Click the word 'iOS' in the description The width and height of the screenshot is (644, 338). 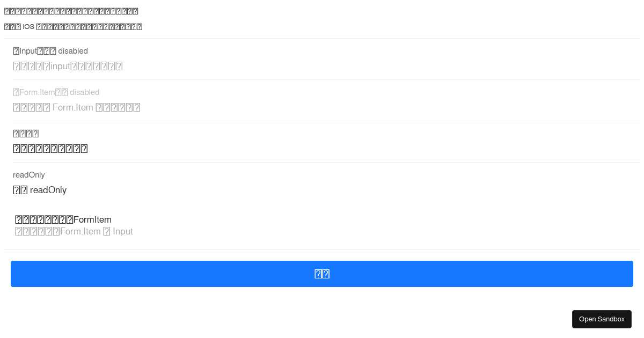(28, 27)
